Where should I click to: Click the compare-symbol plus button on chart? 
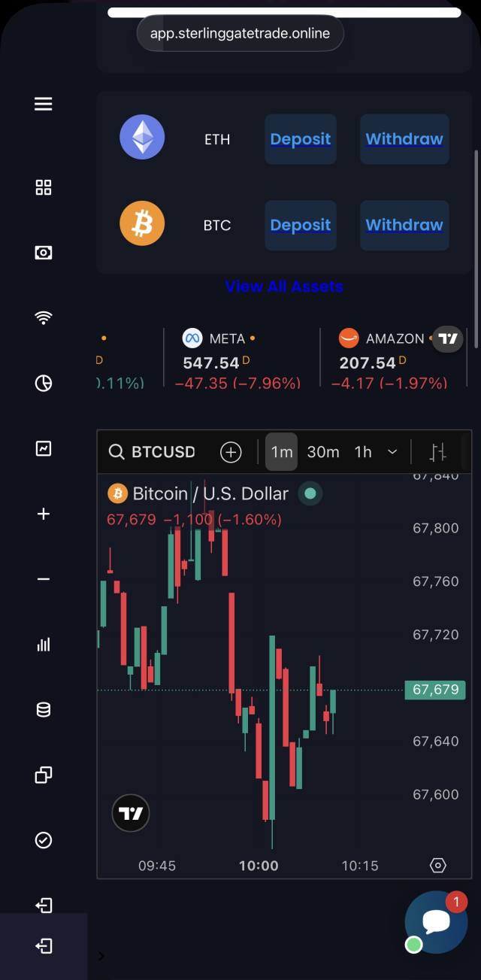(x=231, y=452)
